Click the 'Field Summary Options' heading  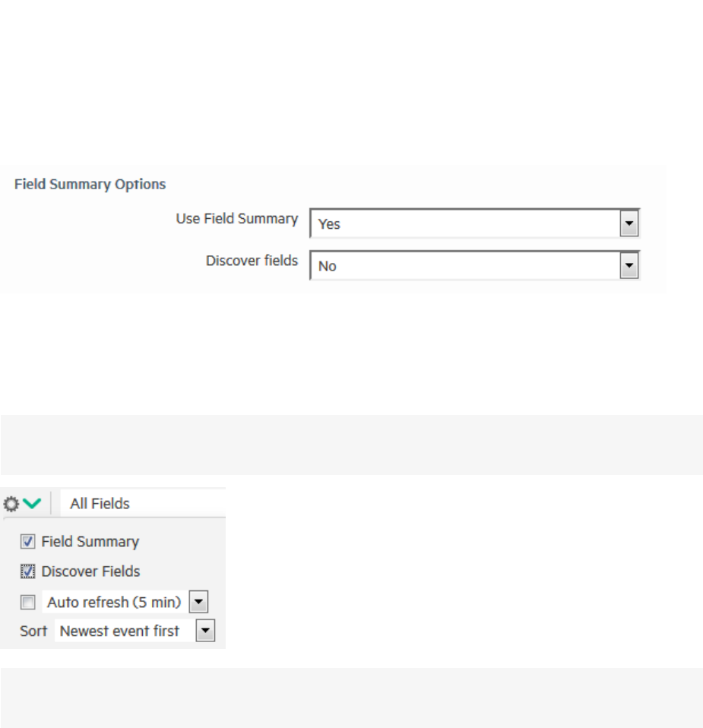tap(90, 184)
